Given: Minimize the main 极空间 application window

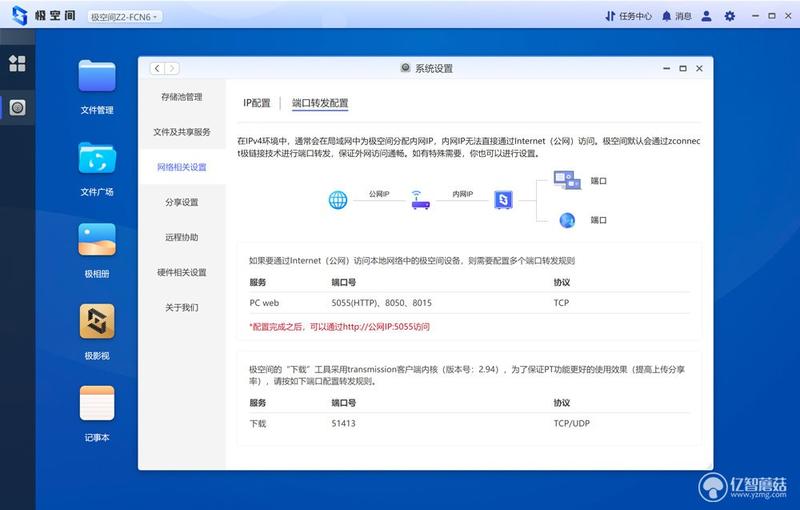Looking at the screenshot, I should pos(756,16).
